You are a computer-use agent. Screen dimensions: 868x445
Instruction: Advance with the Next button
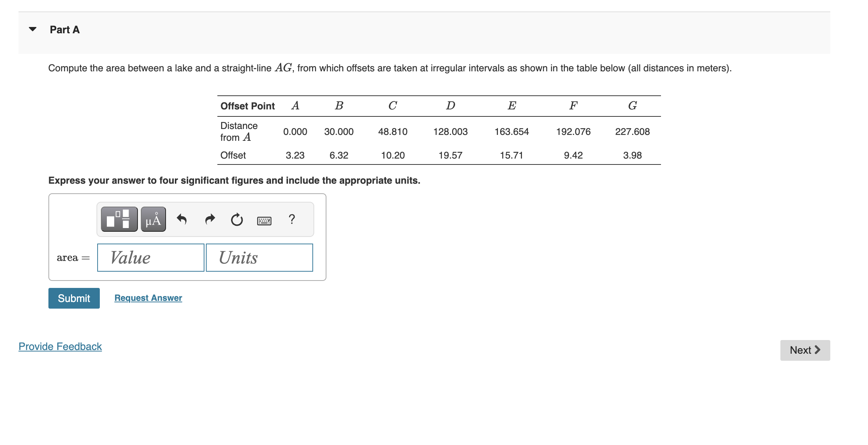[x=805, y=350]
